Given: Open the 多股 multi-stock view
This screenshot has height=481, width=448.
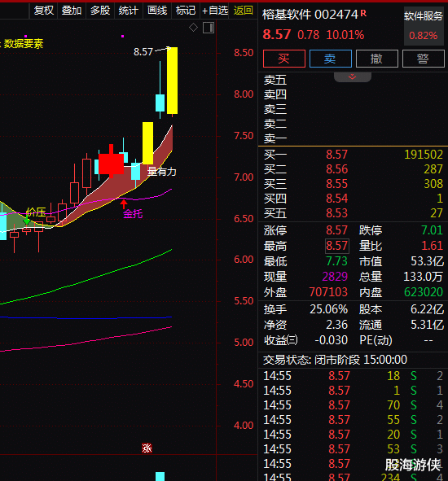Looking at the screenshot, I should [100, 11].
